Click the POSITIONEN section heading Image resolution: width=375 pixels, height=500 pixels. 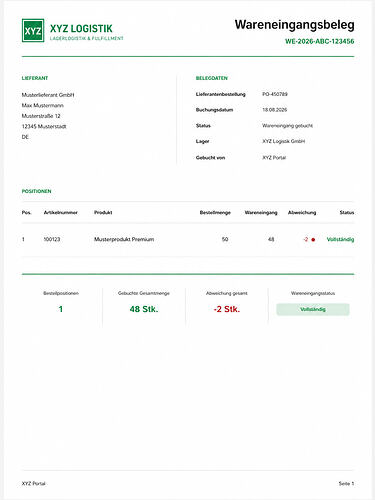(36, 191)
